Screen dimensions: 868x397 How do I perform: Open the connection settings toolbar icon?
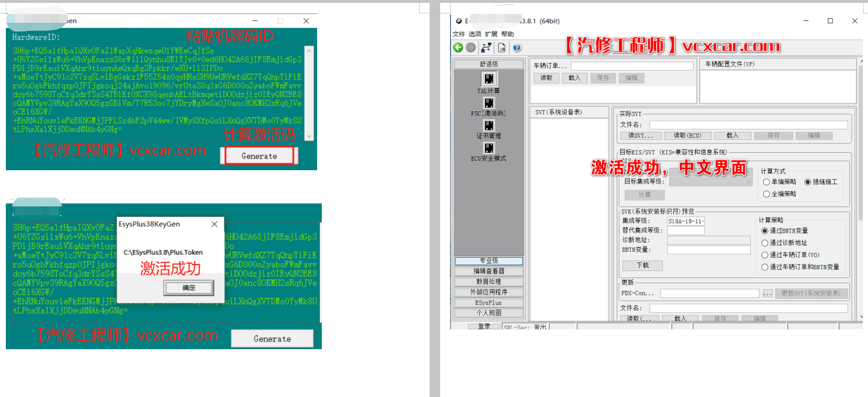point(485,47)
